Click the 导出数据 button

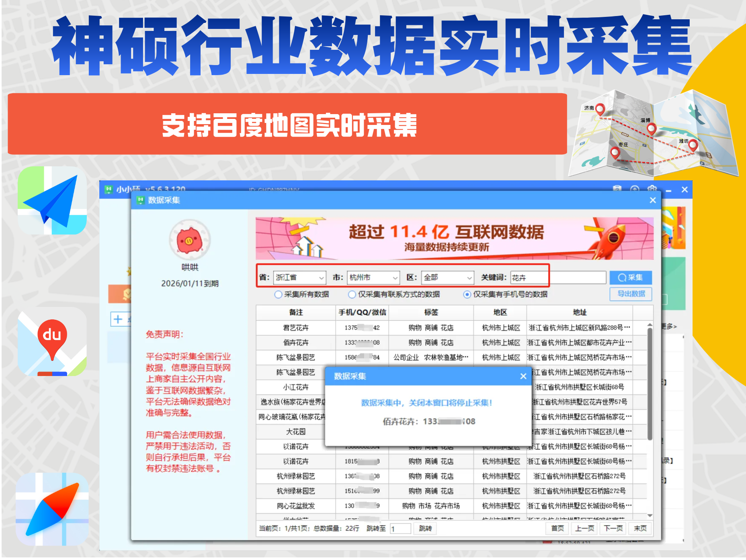point(631,294)
